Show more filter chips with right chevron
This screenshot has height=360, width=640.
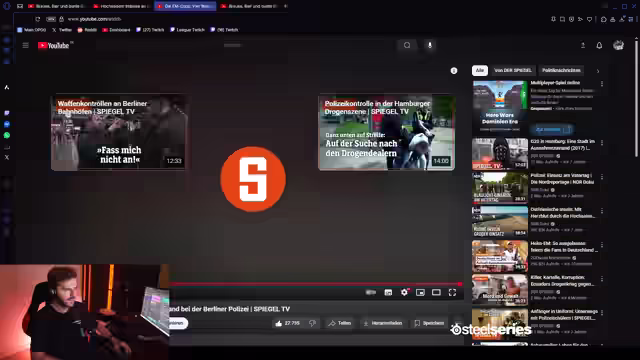[x=598, y=71]
